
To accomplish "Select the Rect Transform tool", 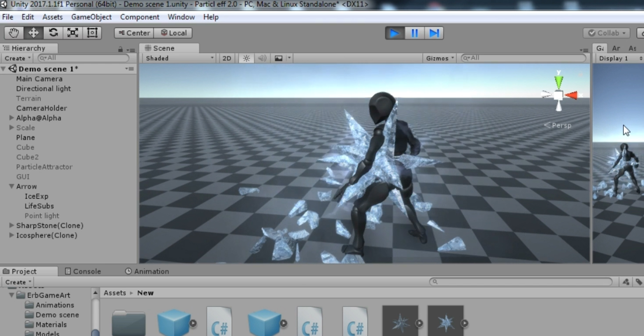I will 92,33.
